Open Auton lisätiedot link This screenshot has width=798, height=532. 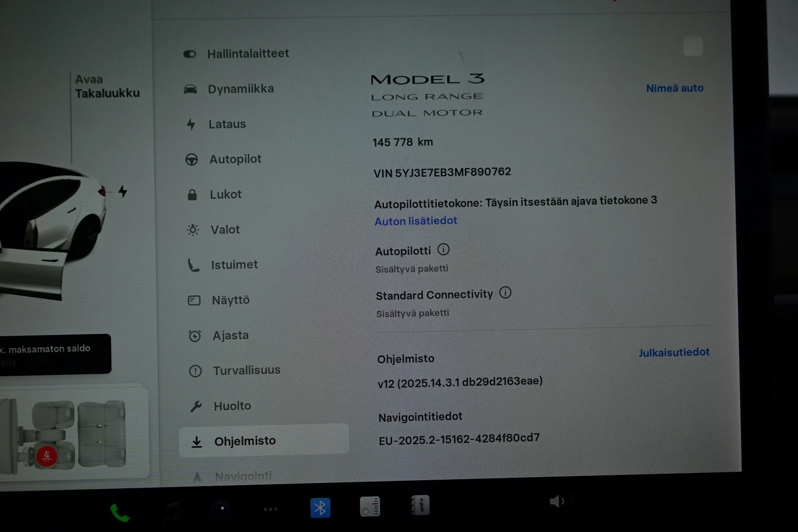click(x=416, y=221)
